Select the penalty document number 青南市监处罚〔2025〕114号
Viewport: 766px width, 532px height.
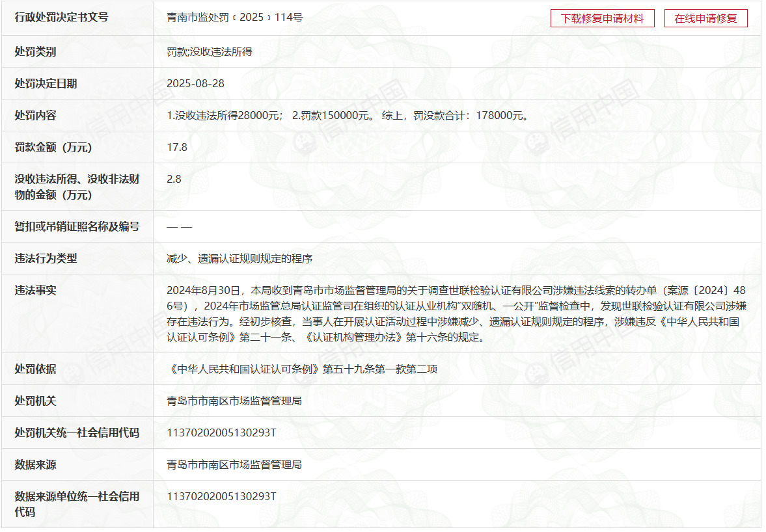click(x=234, y=18)
